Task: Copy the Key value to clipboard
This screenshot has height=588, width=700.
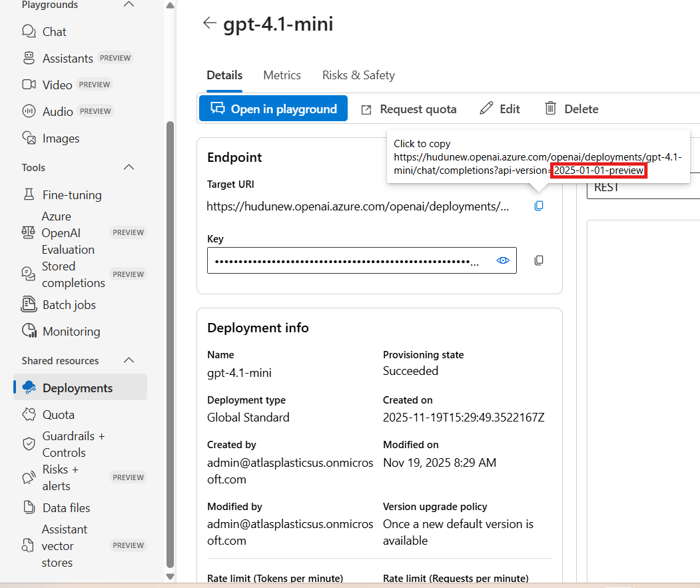Action: pos(539,260)
